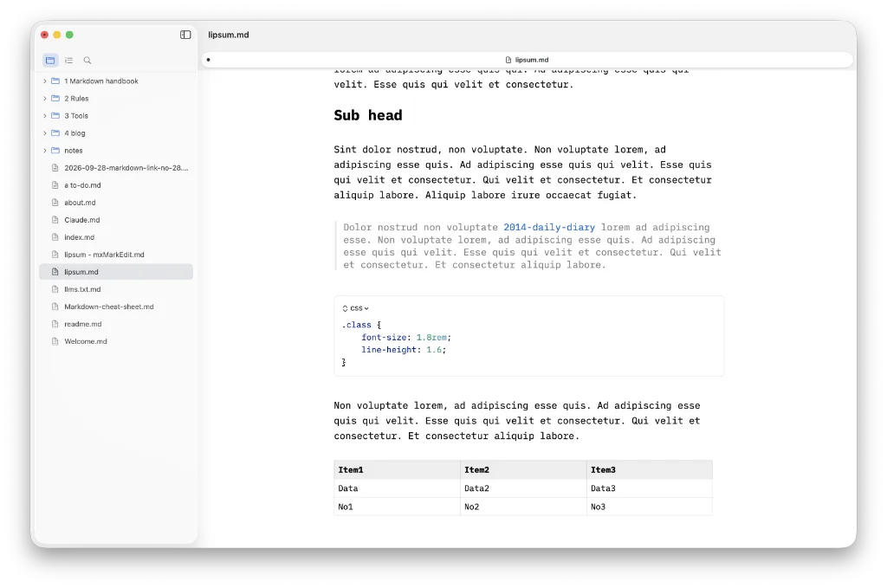887x588 pixels.
Task: Click the Item3 table header cell
Action: point(650,470)
